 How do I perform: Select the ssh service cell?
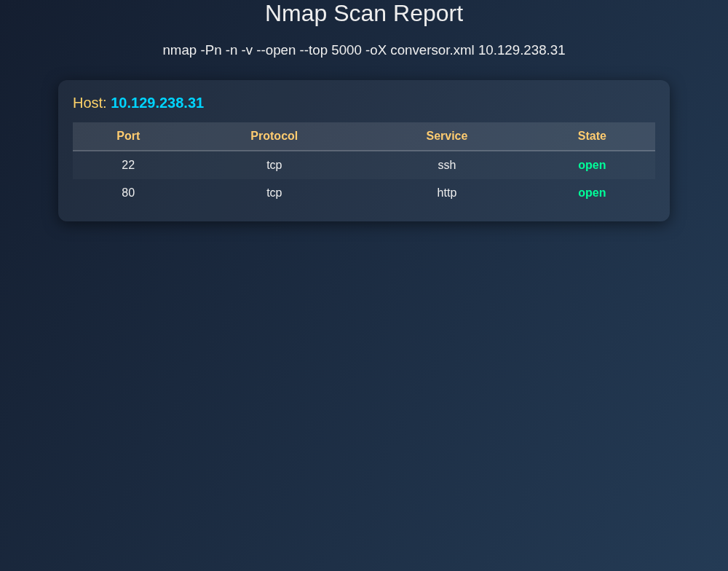click(446, 165)
